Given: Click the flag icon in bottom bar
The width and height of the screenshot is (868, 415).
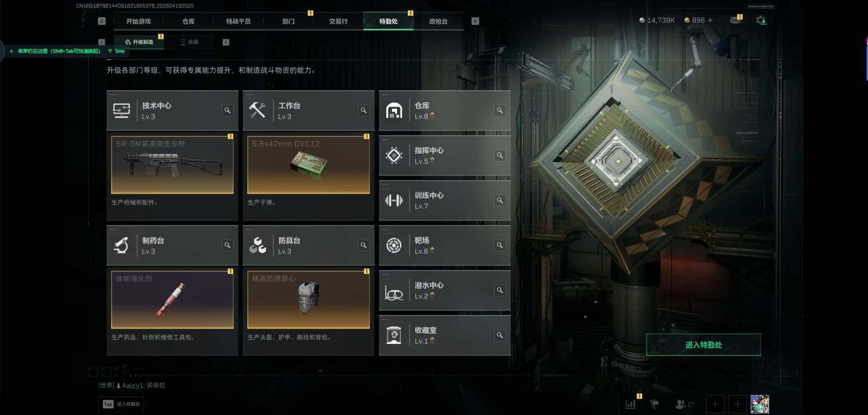Looking at the screenshot, I should (x=655, y=404).
